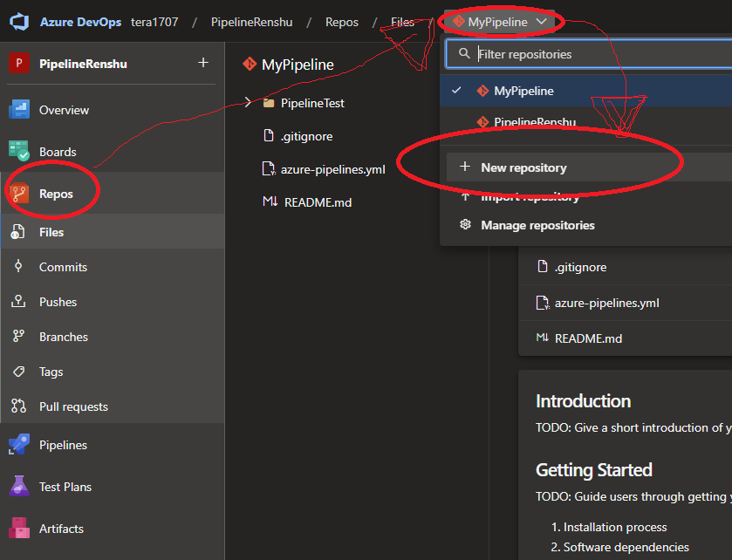The image size is (732, 560).
Task: Click the Azure DevOps logo icon
Action: click(19, 22)
